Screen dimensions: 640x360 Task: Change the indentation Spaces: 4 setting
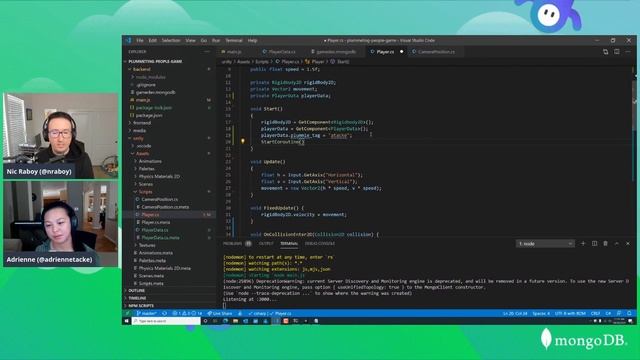(x=541, y=313)
